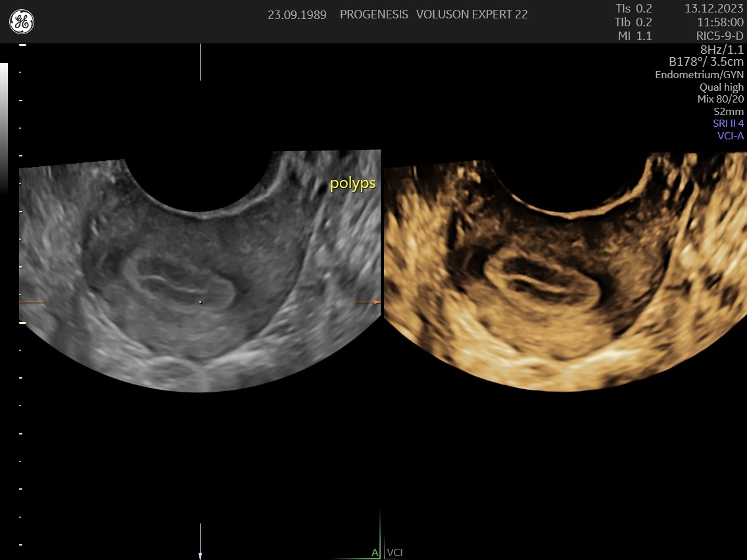
Task: Click the 'RIC5-9-D' probe name
Action: [720, 36]
